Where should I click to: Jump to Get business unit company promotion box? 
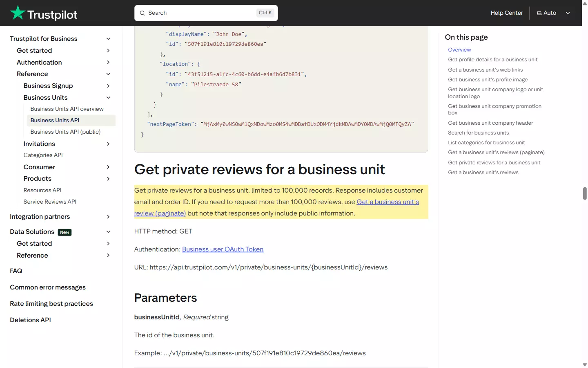[494, 110]
